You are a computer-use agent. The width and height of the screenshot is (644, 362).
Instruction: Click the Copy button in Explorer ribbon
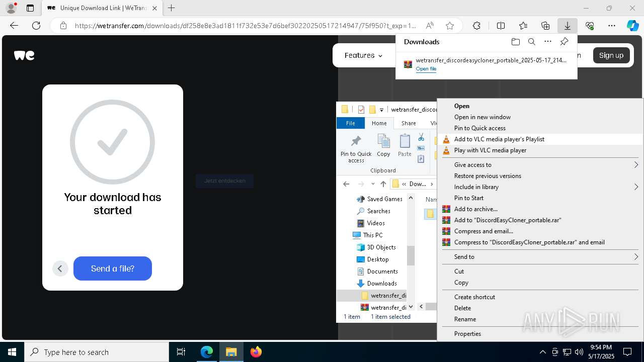[x=383, y=146]
